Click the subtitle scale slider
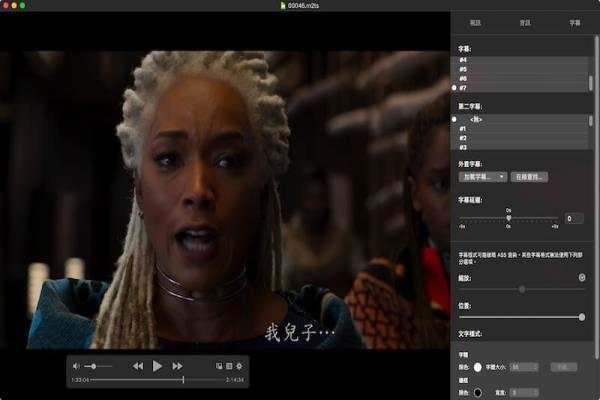The height and width of the screenshot is (400, 600). (522, 289)
